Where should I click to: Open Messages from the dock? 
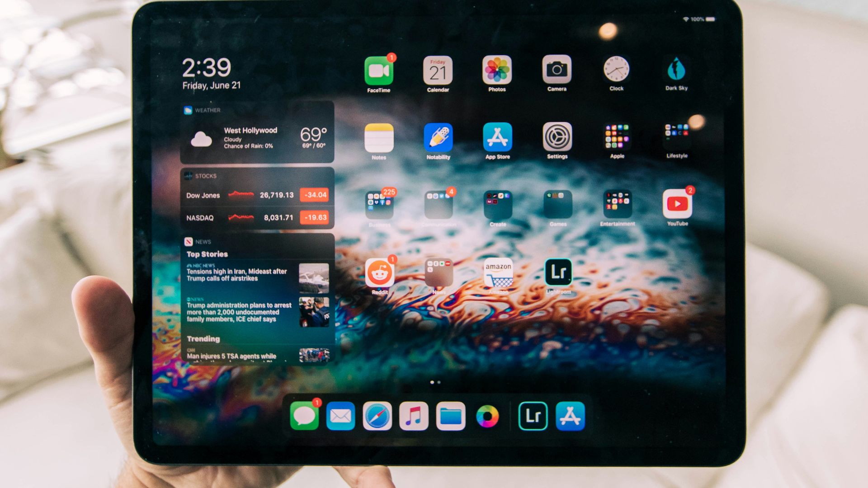coord(304,416)
